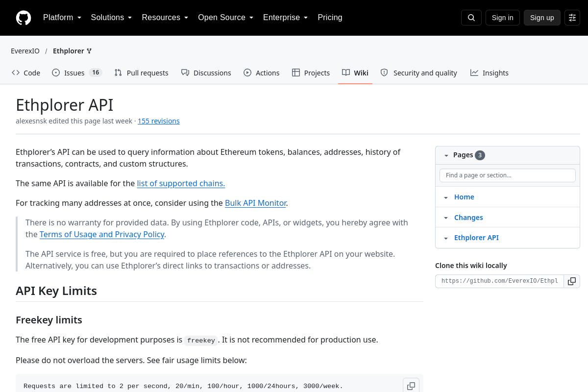Click the Security shield icon

point(384,73)
